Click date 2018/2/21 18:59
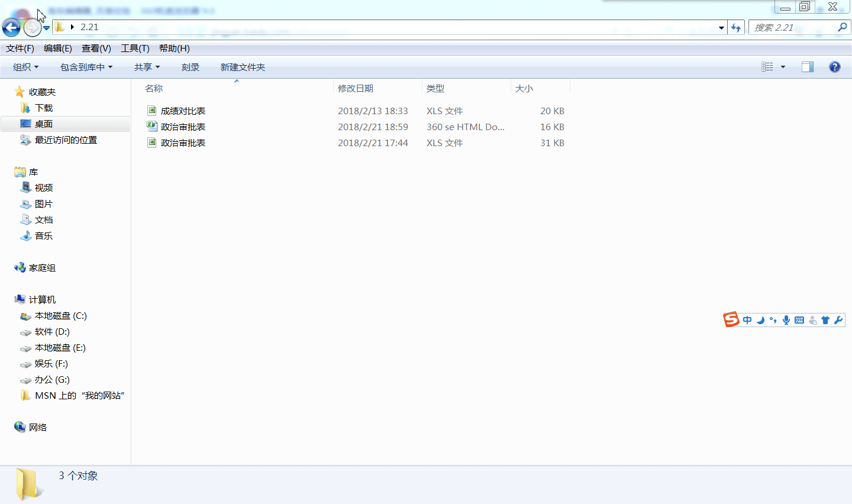The image size is (852, 504). tap(373, 127)
